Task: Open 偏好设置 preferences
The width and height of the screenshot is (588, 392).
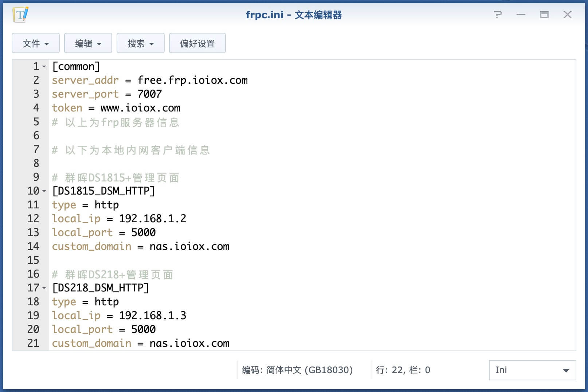Action: 197,43
